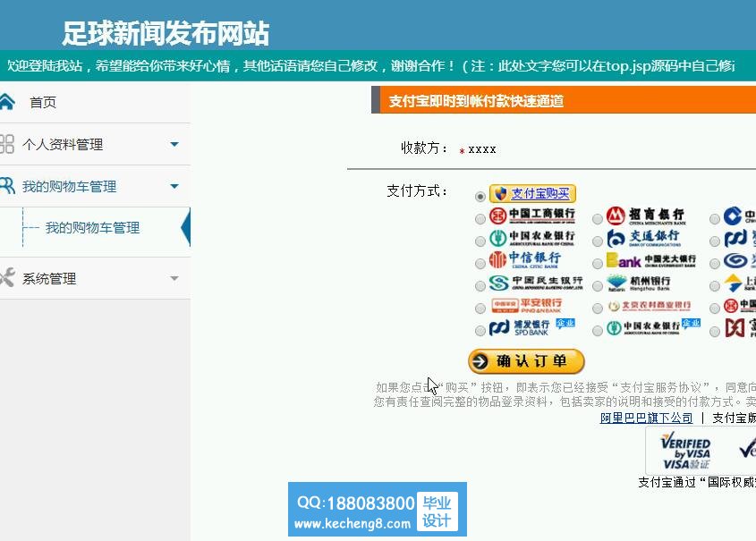Viewport: 756px width, 541px height.
Task: Click the 收款方 value xxxx
Action: click(x=481, y=149)
